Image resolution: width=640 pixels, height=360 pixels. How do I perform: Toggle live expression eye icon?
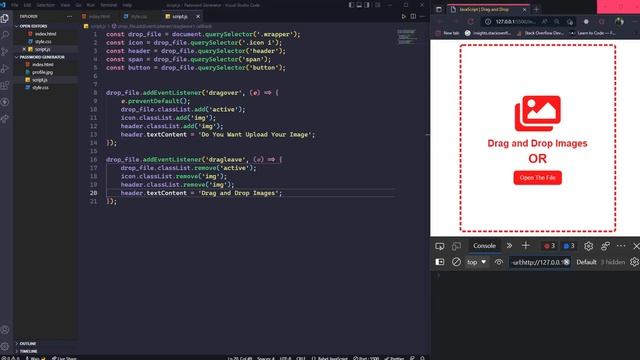click(499, 262)
